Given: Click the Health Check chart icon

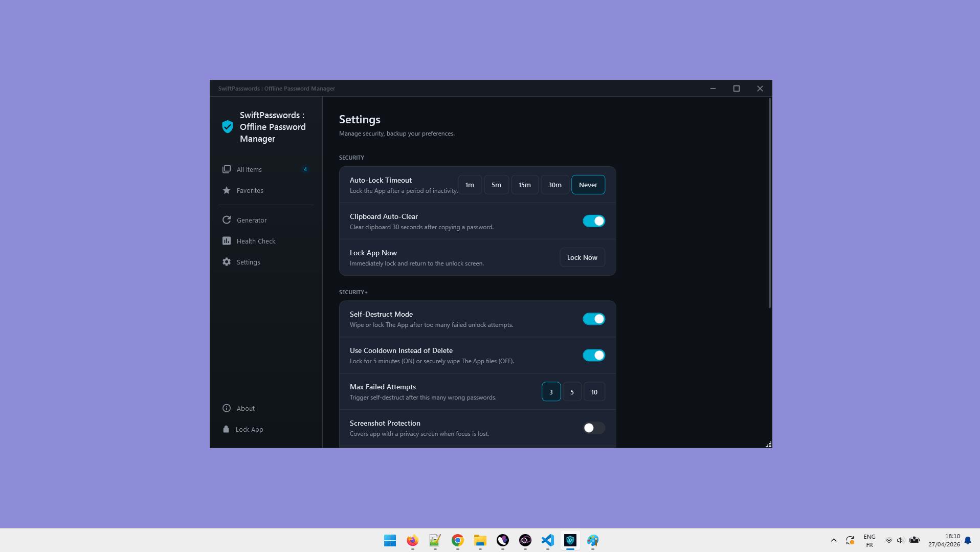Looking at the screenshot, I should 227,241.
